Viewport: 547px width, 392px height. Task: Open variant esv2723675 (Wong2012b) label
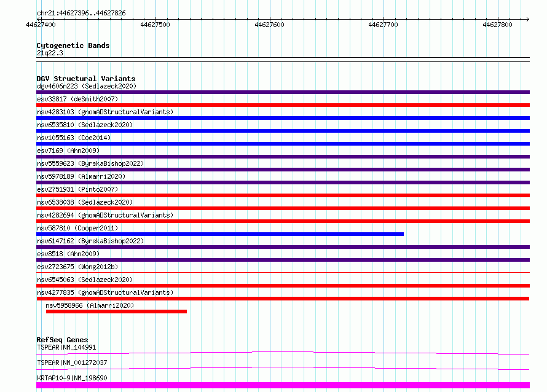(77, 267)
